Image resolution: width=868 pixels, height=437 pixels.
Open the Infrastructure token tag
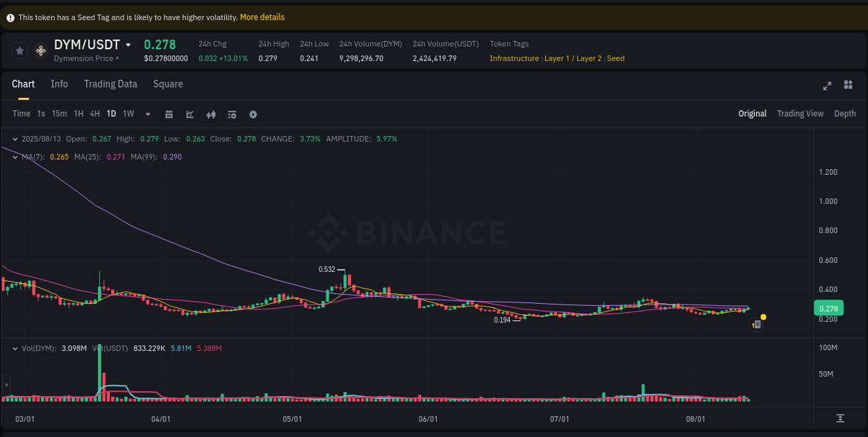pyautogui.click(x=514, y=58)
